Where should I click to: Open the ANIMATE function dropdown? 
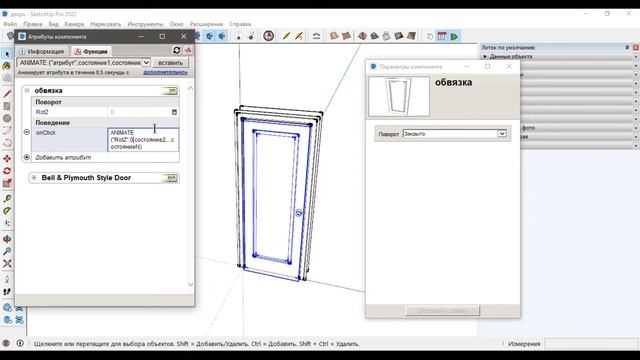[x=146, y=62]
